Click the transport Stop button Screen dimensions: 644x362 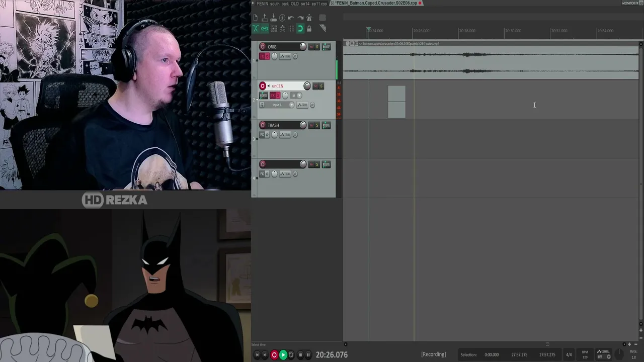pos(300,355)
